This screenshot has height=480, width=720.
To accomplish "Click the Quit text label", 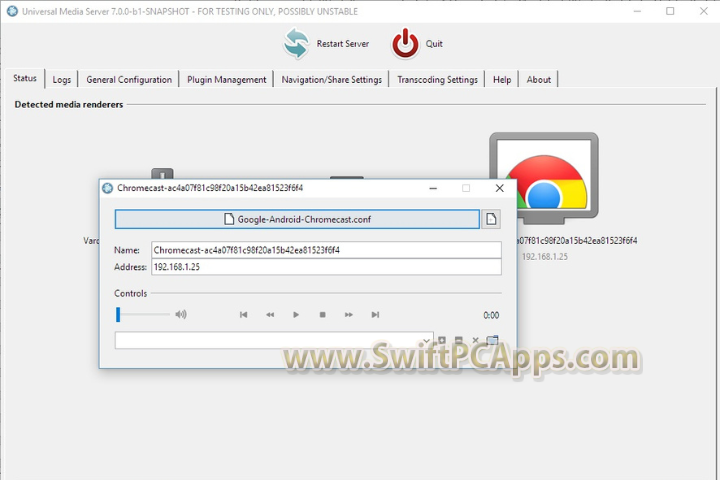I will point(434,44).
